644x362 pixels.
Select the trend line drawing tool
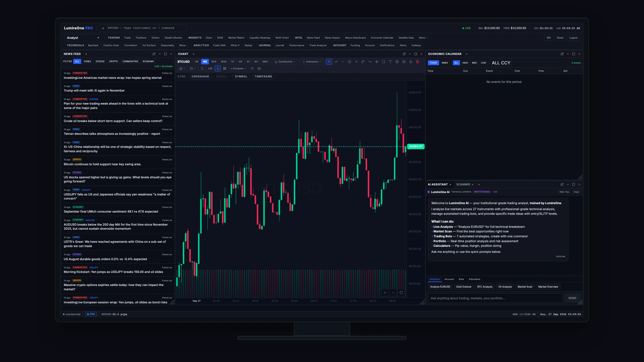(x=336, y=62)
